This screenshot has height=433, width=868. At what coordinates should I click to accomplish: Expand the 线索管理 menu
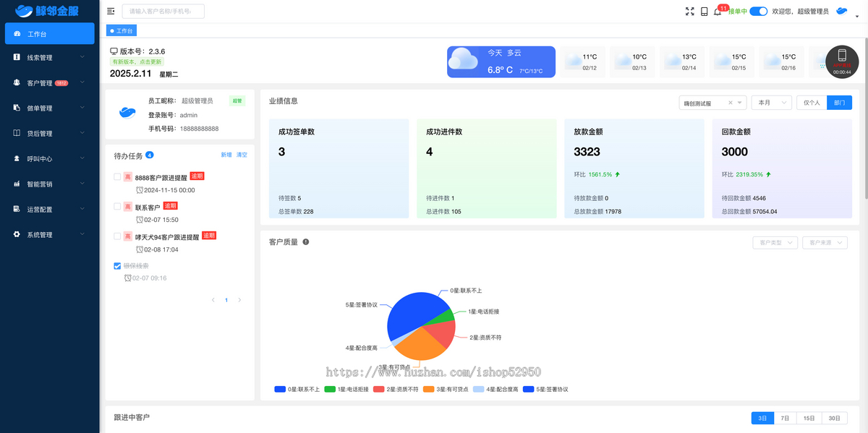82,57
